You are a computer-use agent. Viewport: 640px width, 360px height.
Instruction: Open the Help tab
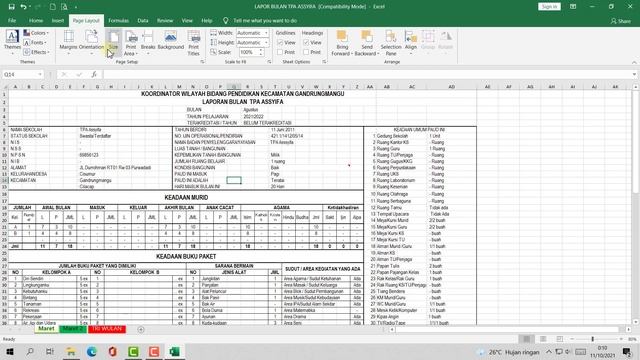pos(207,20)
